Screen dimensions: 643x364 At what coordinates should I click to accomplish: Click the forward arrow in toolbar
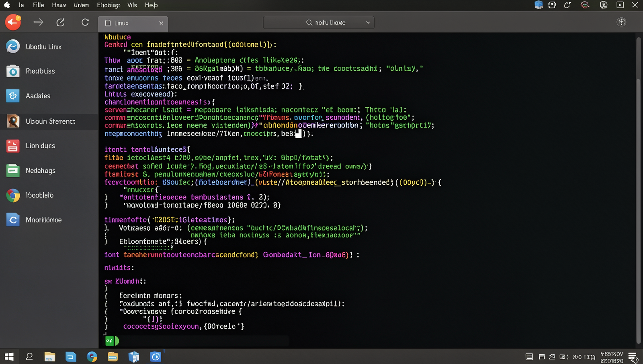coord(38,22)
